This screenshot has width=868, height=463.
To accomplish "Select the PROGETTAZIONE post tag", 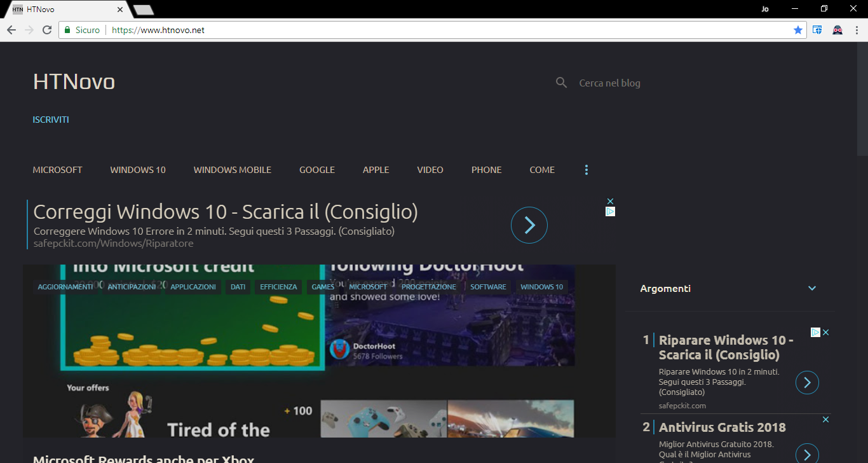I will (x=429, y=287).
